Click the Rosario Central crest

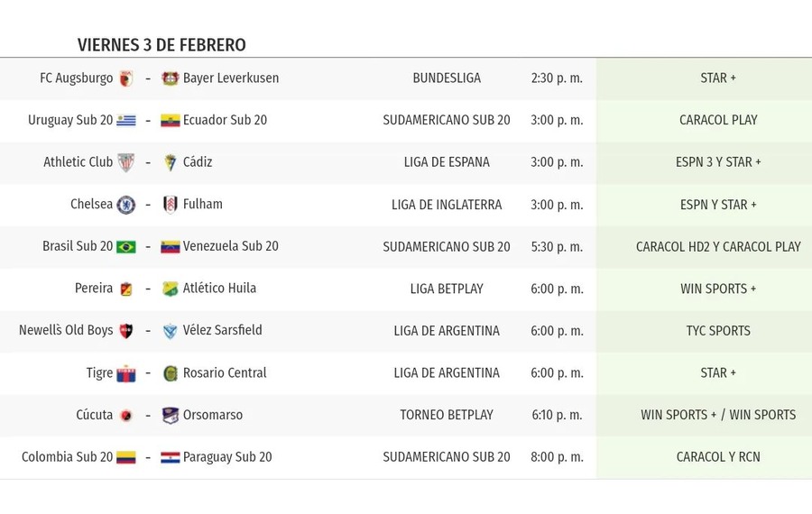(x=170, y=373)
